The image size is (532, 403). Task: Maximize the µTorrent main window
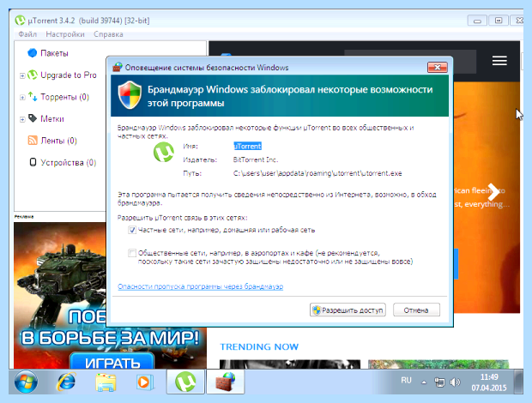(x=499, y=21)
